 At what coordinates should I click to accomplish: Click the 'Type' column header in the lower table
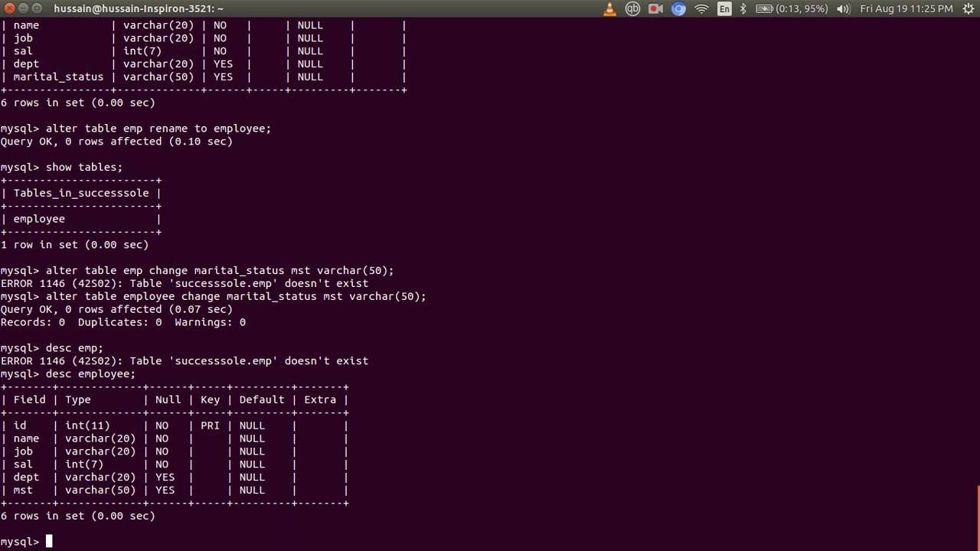(x=78, y=399)
